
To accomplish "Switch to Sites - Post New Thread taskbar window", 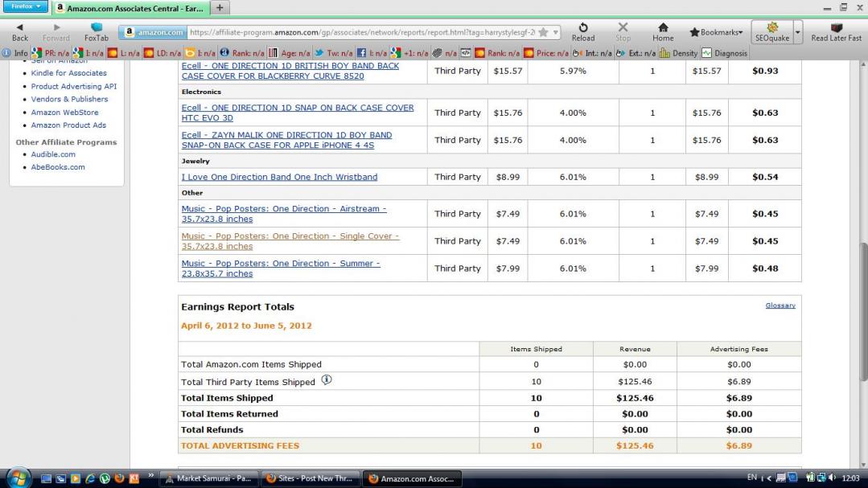I will click(x=310, y=478).
